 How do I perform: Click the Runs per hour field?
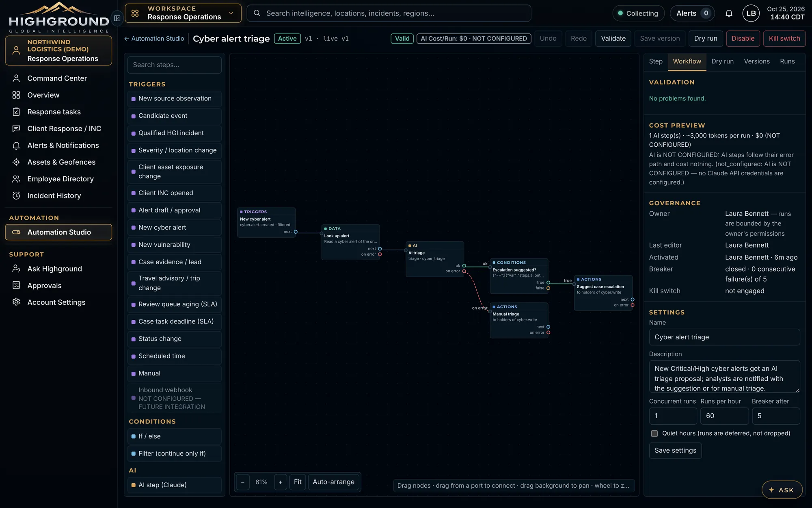coord(724,416)
